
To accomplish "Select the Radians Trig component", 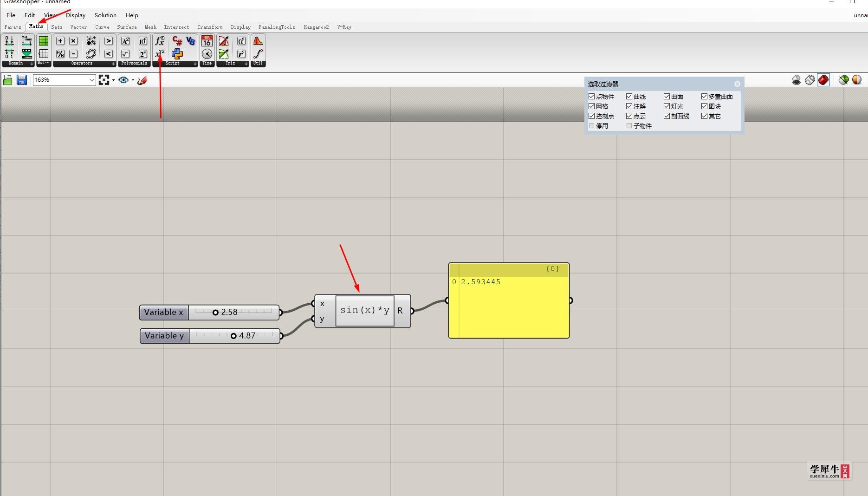I will click(x=241, y=54).
